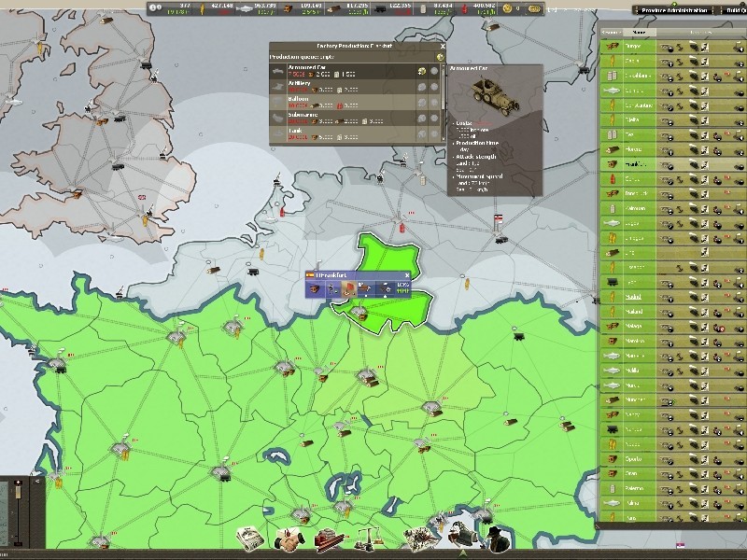This screenshot has height=560, width=747.
Task: Click the construction crane icon in Frankfurt popup
Action: coord(365,288)
